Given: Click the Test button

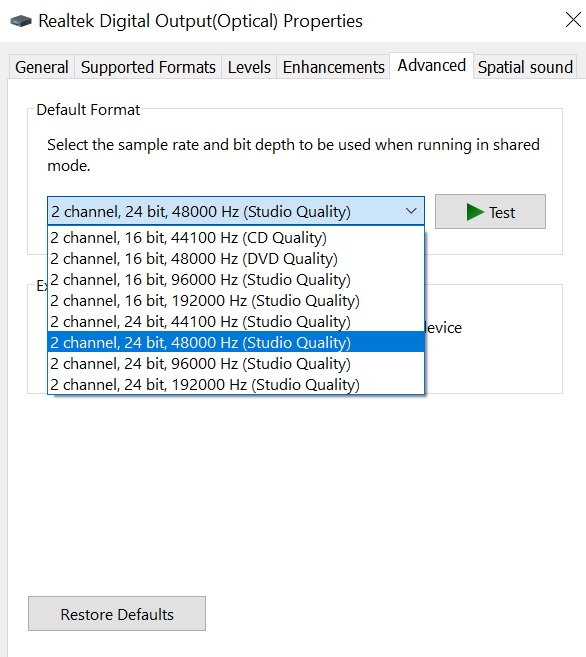Looking at the screenshot, I should [490, 212].
